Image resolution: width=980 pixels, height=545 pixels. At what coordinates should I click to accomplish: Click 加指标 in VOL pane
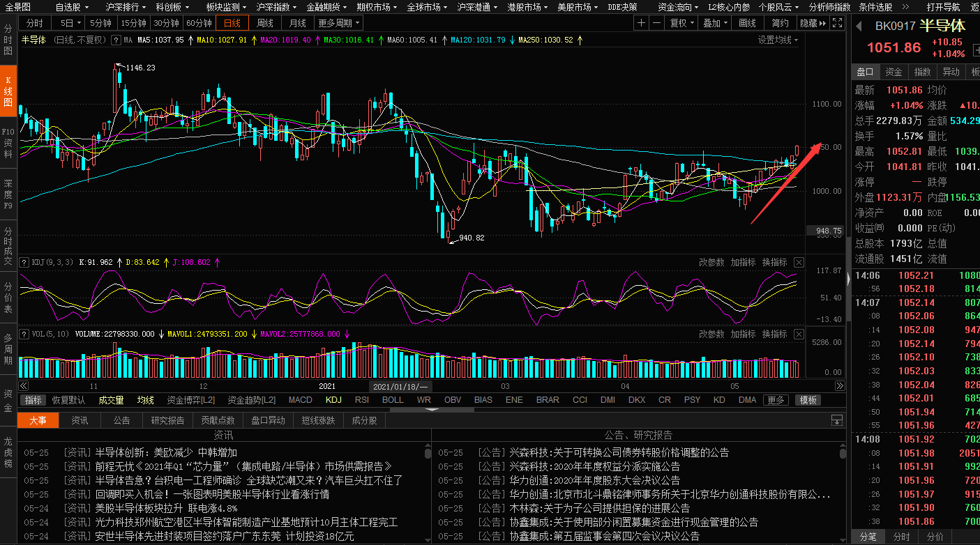[x=743, y=335]
